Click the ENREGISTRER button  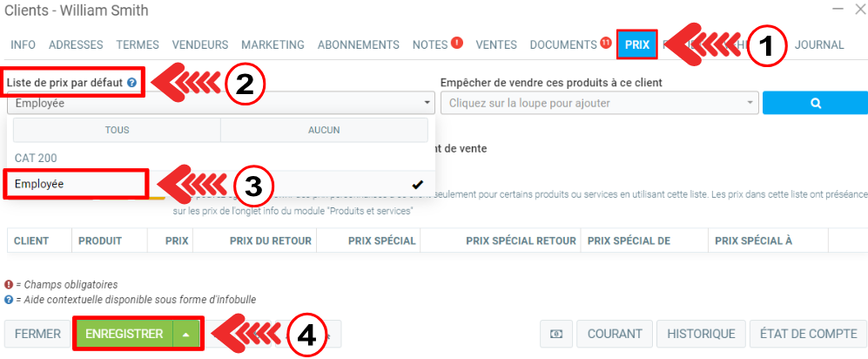pos(124,334)
